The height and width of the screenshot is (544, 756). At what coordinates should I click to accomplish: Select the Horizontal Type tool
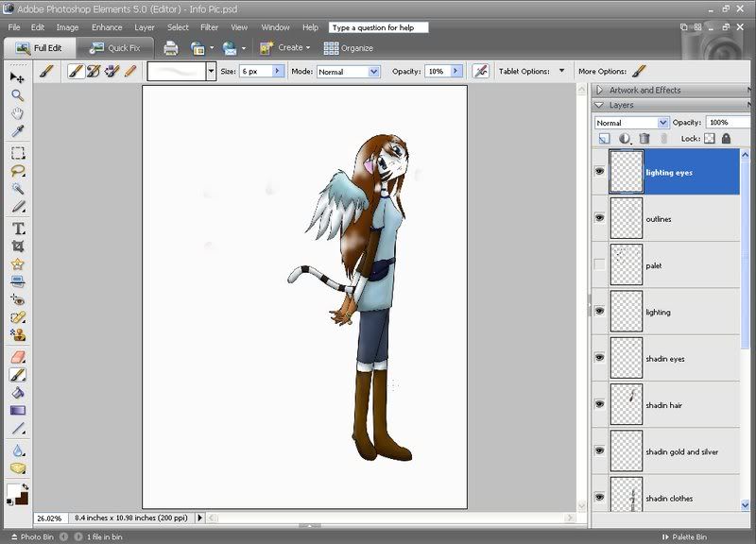point(18,229)
